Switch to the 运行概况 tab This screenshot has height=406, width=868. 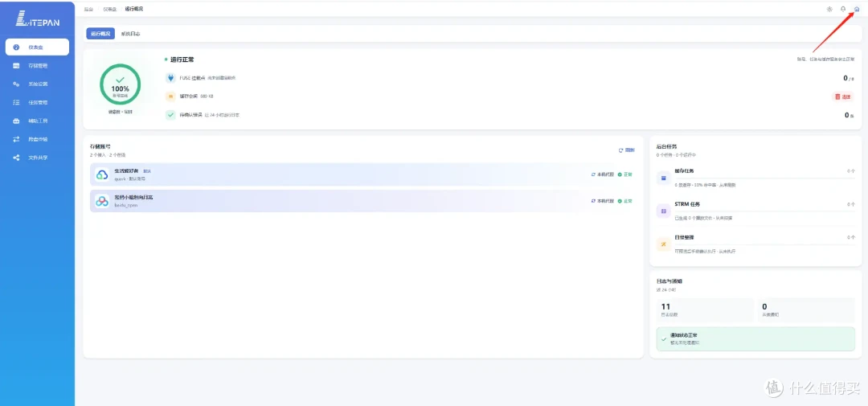(100, 34)
